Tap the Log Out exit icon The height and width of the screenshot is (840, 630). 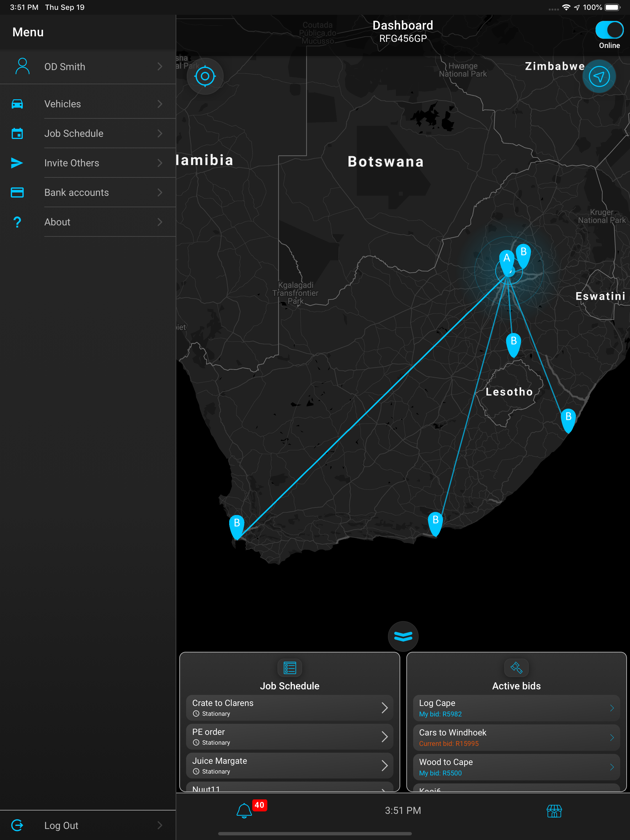click(x=17, y=825)
